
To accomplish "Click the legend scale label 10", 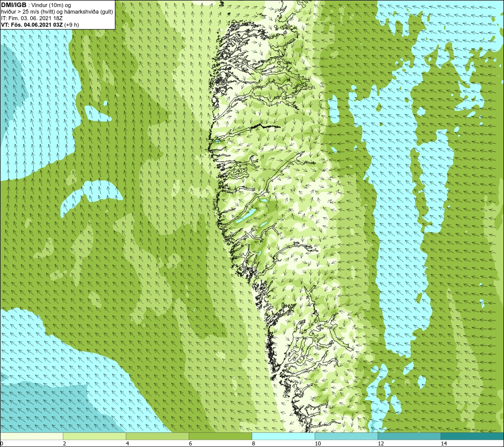I will (318, 444).
